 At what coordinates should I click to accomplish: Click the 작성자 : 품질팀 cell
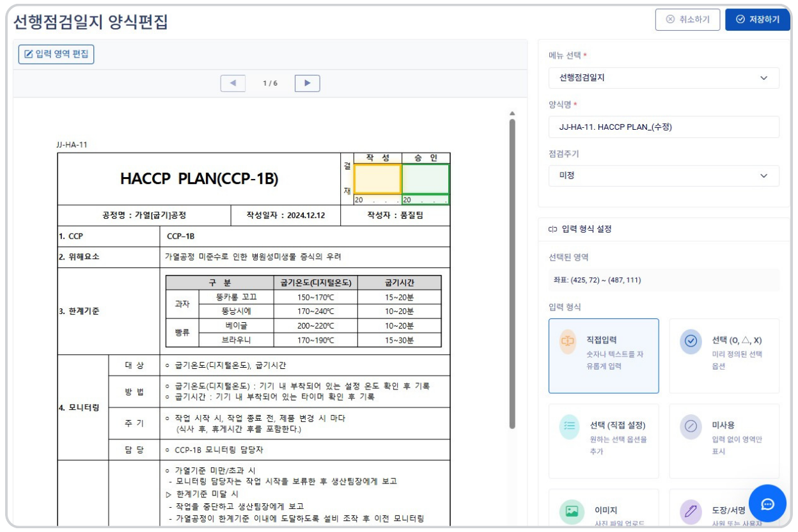point(395,215)
